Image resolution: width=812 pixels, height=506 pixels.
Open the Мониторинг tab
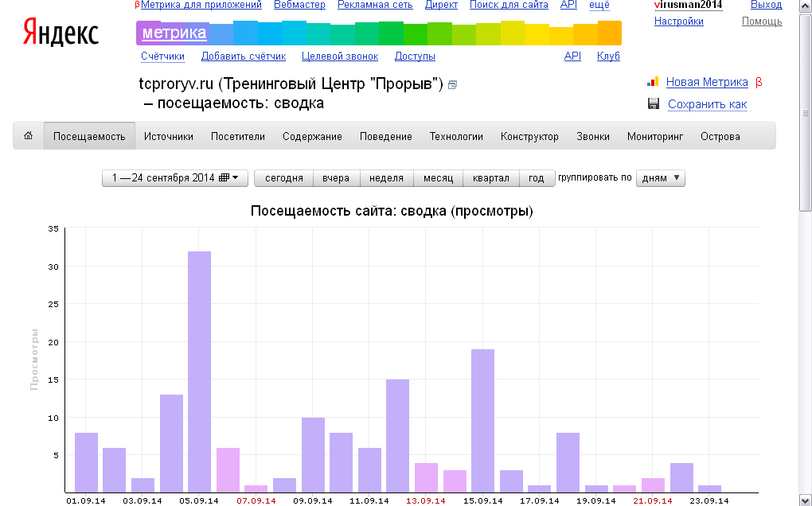pos(655,137)
